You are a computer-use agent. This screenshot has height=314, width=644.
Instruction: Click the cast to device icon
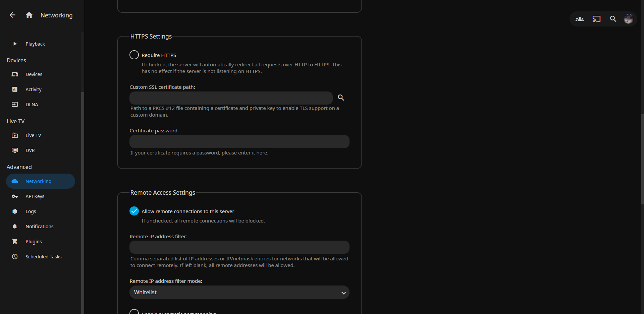coord(596,19)
